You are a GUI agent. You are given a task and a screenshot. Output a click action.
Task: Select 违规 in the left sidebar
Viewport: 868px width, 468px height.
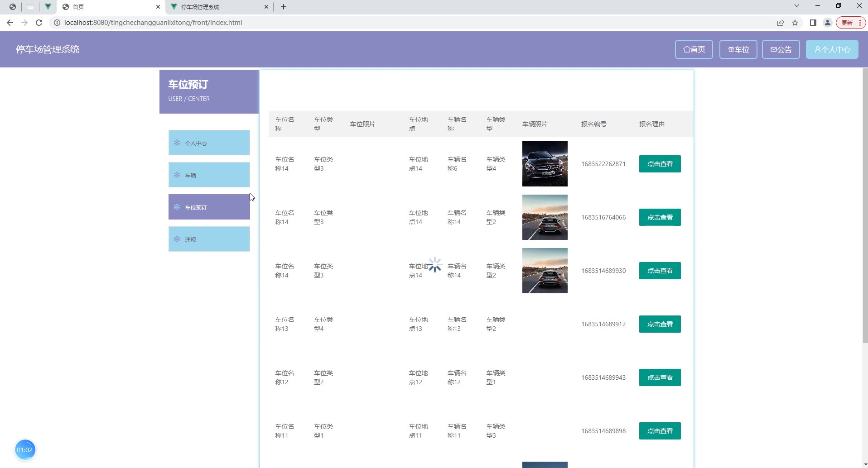click(209, 239)
